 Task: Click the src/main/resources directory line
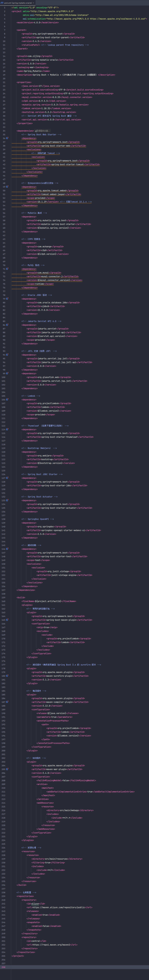[x=57, y=859]
